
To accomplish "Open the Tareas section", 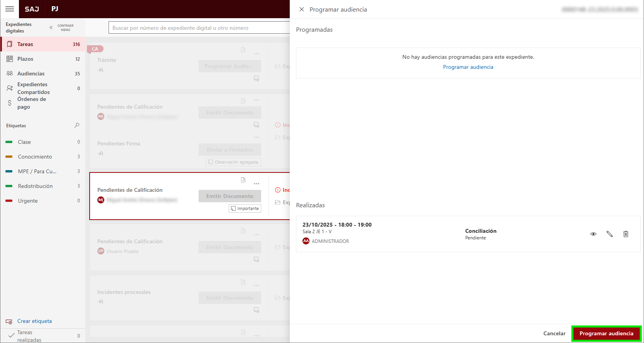I will (25, 44).
